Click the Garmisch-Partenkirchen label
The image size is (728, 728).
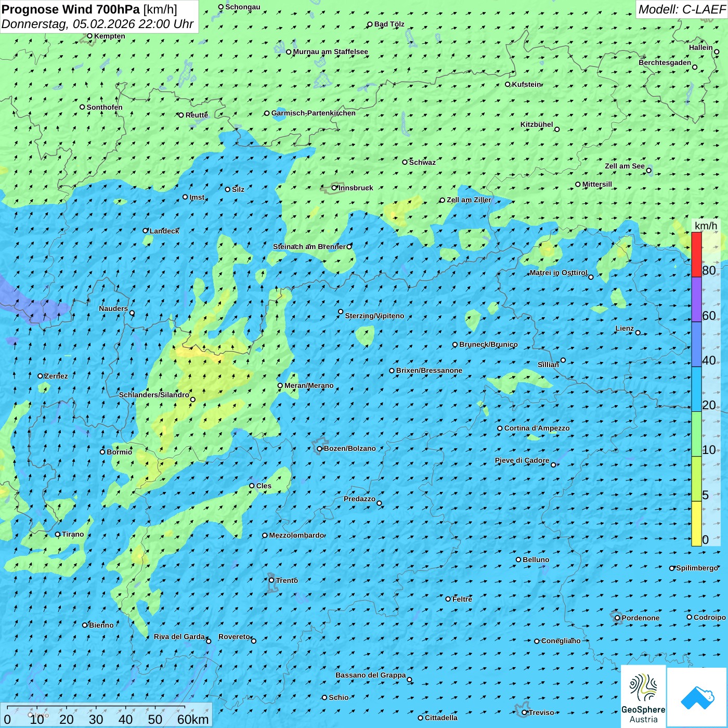pos(313,113)
